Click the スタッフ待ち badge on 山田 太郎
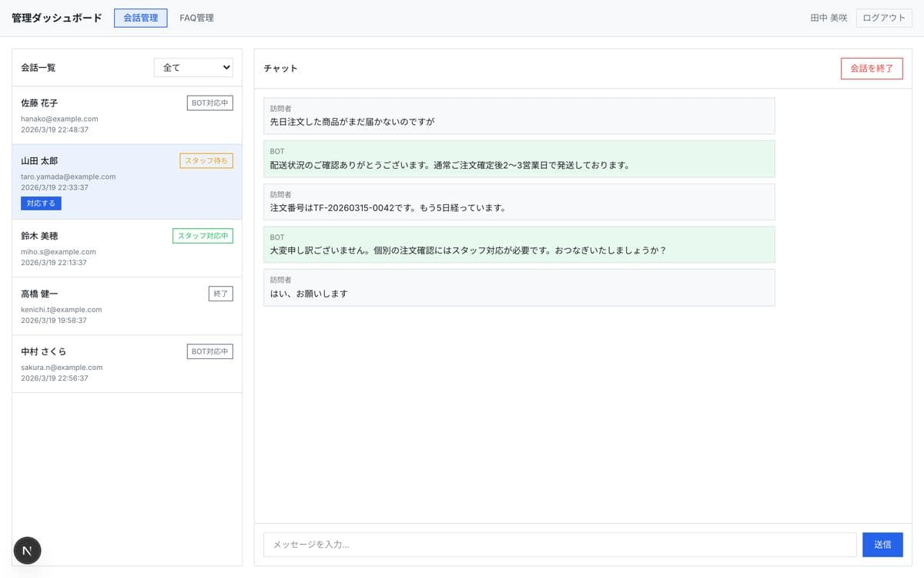 206,160
